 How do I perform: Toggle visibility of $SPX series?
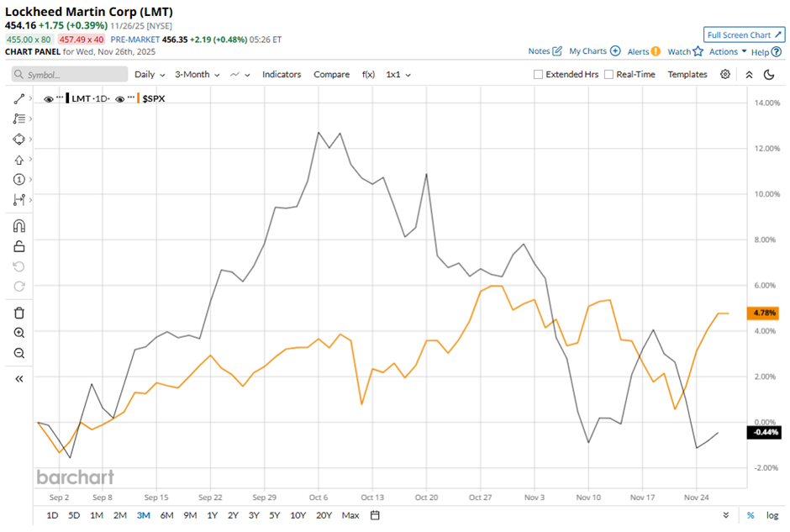[x=119, y=99]
